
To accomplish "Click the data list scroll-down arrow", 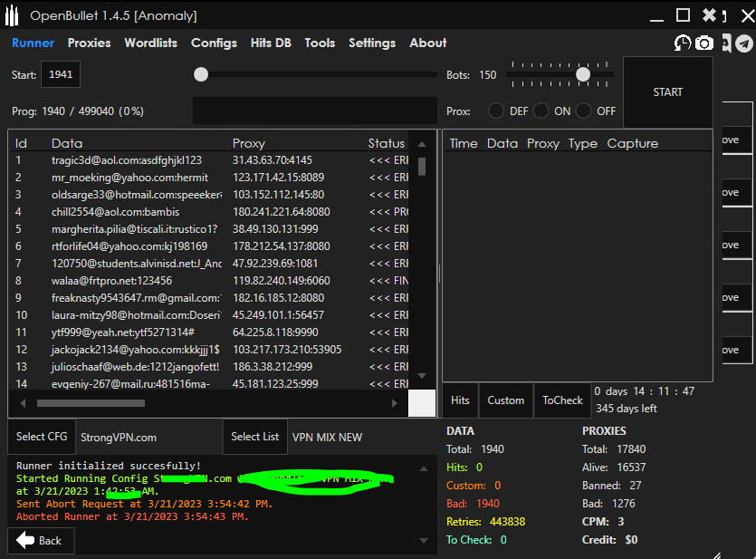I will 422,375.
